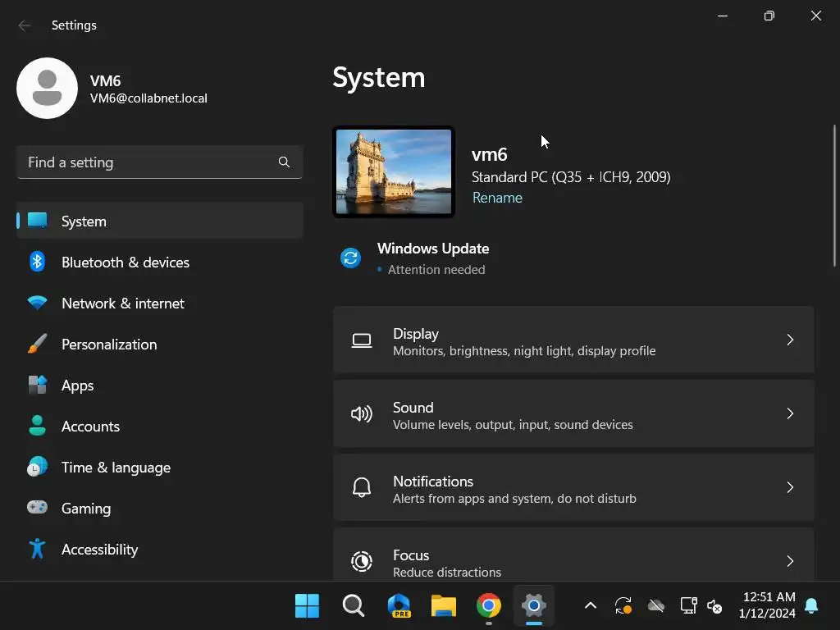
Task: Open Display settings chevron
Action: click(790, 340)
